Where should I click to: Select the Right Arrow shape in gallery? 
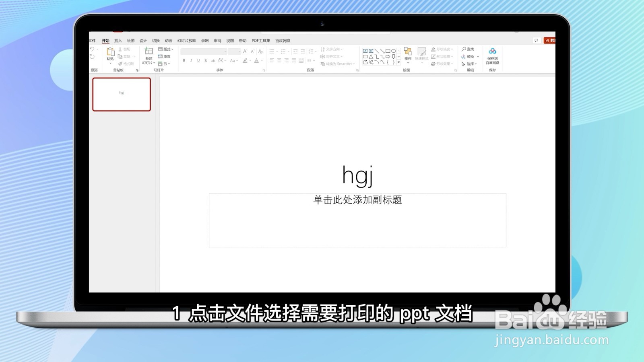tap(388, 57)
